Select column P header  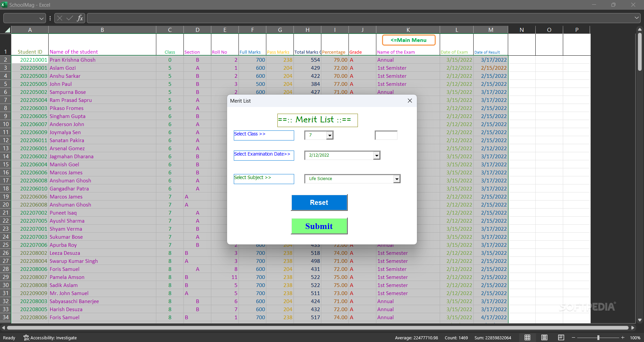click(577, 30)
